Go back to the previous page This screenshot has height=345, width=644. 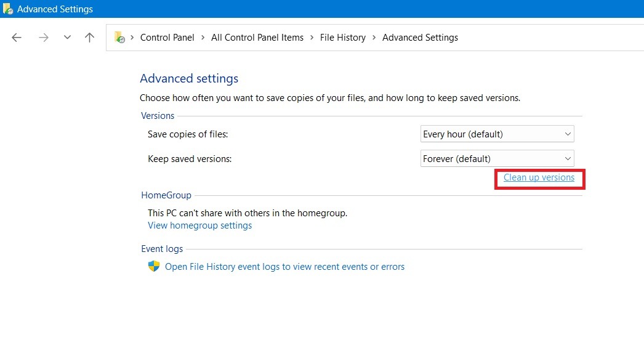pyautogui.click(x=17, y=38)
